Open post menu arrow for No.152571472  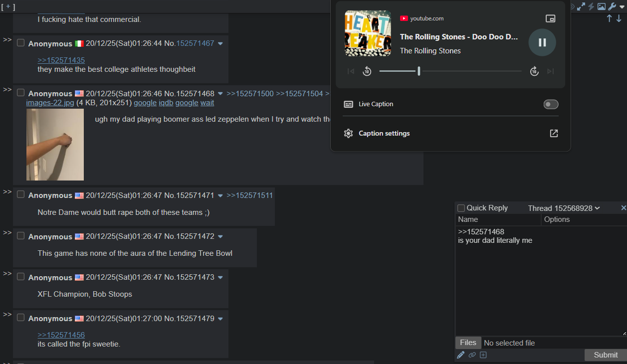[220, 237]
